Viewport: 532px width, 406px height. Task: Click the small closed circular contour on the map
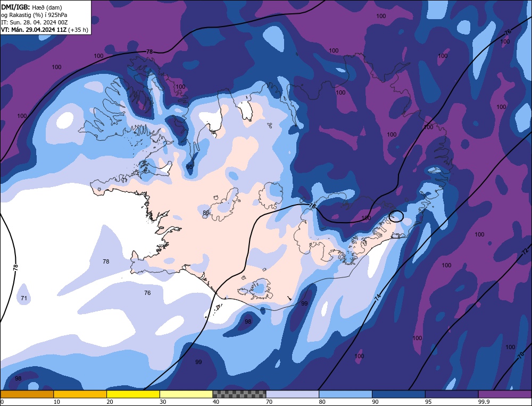[396, 216]
